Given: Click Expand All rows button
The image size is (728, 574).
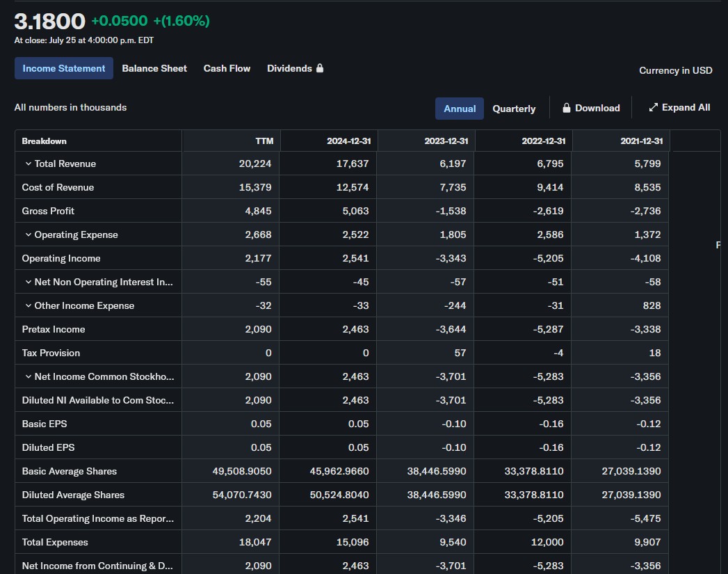Looking at the screenshot, I should [x=679, y=107].
